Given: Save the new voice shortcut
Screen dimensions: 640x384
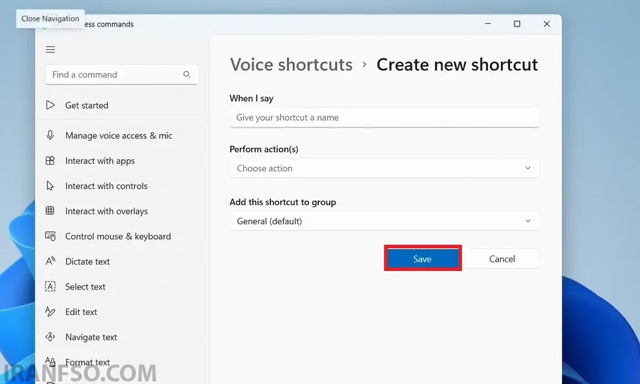Looking at the screenshot, I should pyautogui.click(x=422, y=259).
